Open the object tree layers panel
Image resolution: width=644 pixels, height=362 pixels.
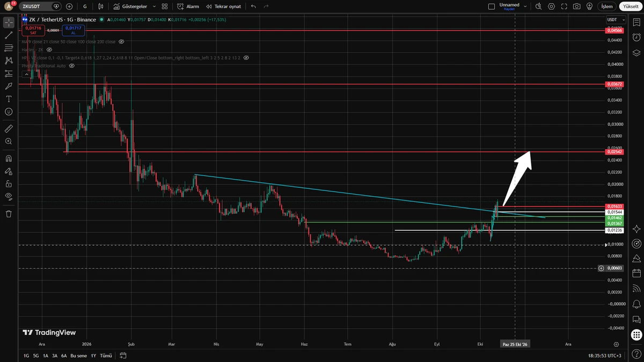click(636, 53)
